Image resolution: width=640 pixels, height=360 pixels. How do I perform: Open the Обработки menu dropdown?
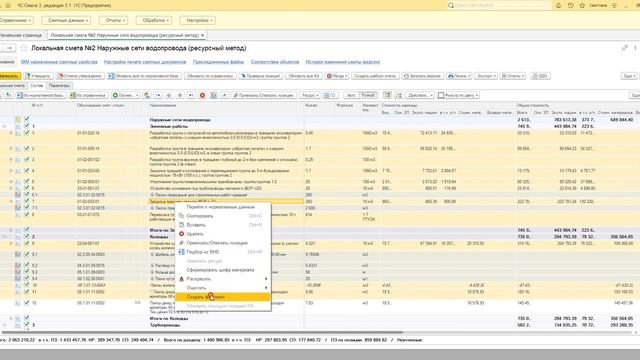pyautogui.click(x=155, y=20)
